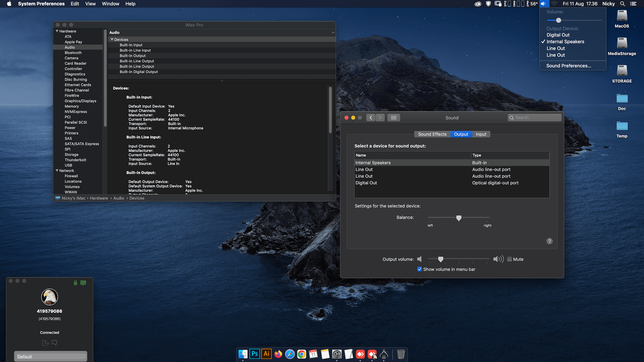
Task: Open System Information calipers icon in the Dock
Action: 384,354
